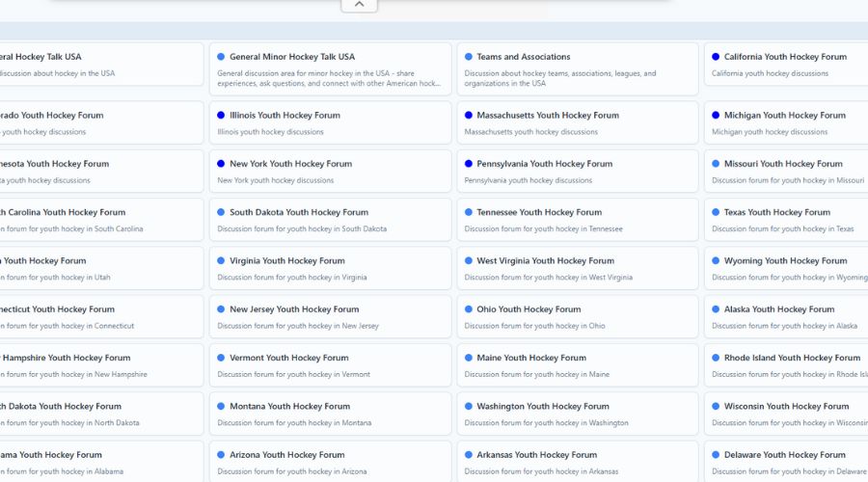Viewport: 868px width, 482px height.
Task: Click 'California youth hockey discussions' description
Action: point(770,73)
